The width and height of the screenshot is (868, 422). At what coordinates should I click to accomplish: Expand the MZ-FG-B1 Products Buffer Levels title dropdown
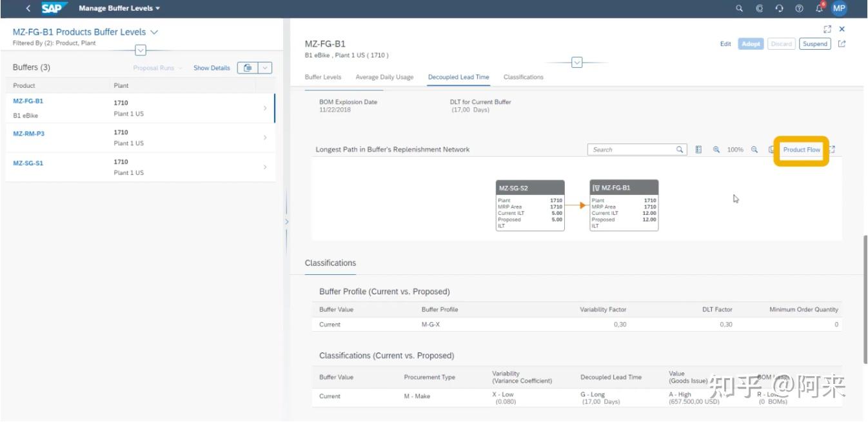click(153, 32)
